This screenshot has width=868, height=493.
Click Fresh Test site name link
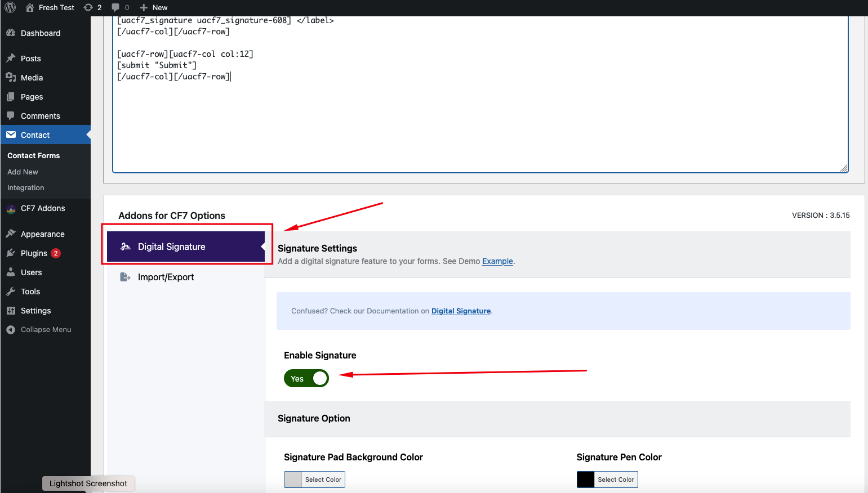tap(56, 7)
